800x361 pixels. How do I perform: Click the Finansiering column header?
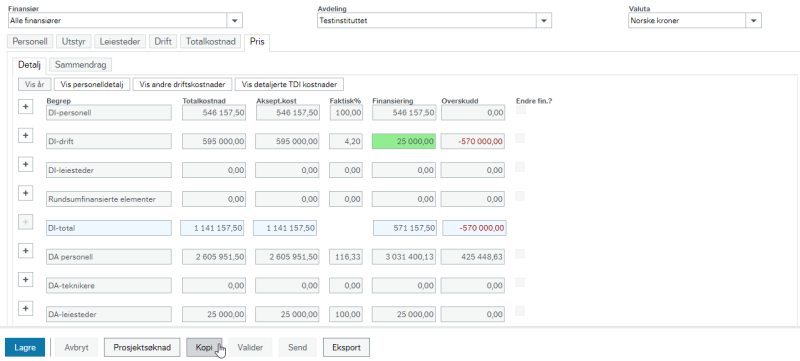pos(393,101)
